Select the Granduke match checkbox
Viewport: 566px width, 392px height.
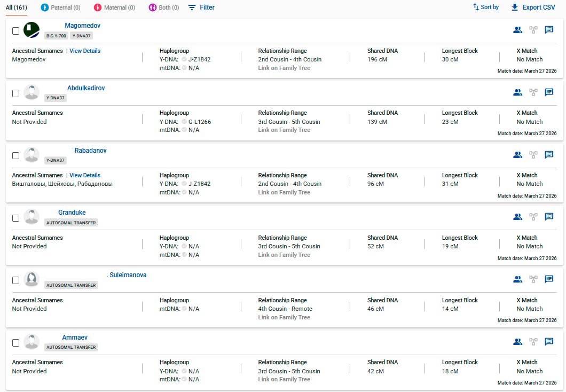coord(15,218)
